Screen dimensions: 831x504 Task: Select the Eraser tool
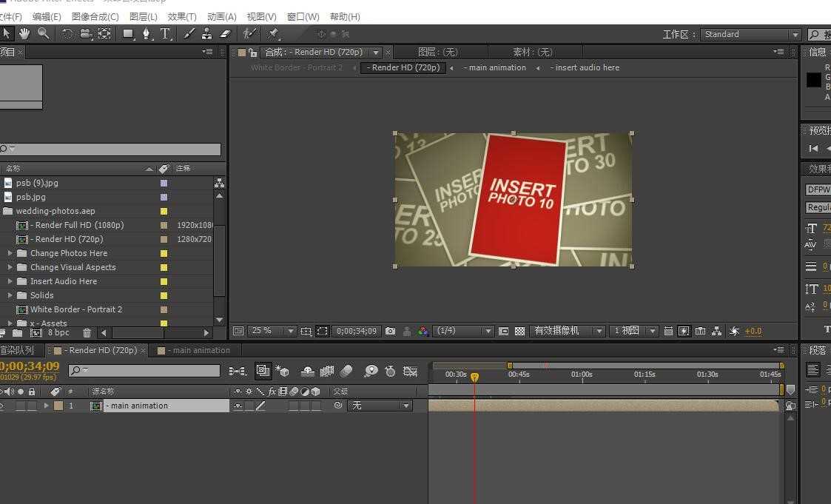point(225,34)
